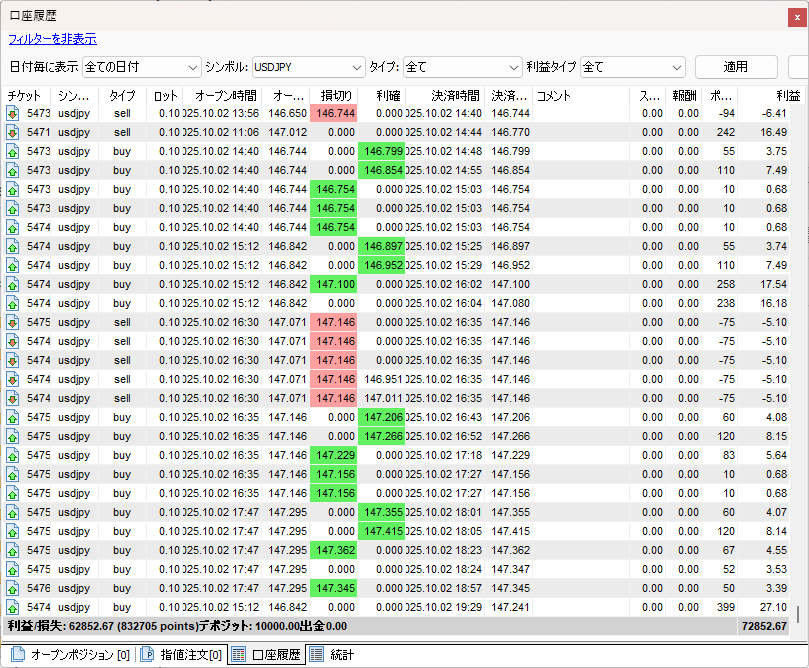Viewport: 809px width, 668px height.
Task: Click the buy icon on the 8.15 profit row
Action: tap(12, 436)
